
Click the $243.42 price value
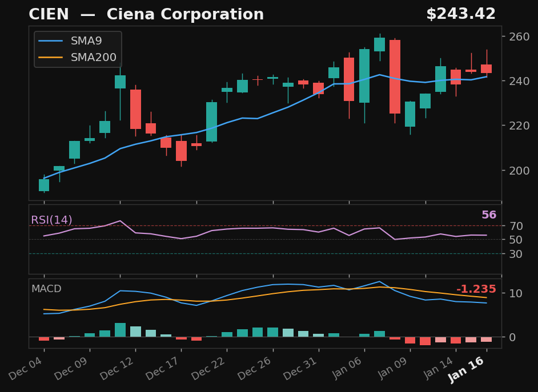[461, 14]
